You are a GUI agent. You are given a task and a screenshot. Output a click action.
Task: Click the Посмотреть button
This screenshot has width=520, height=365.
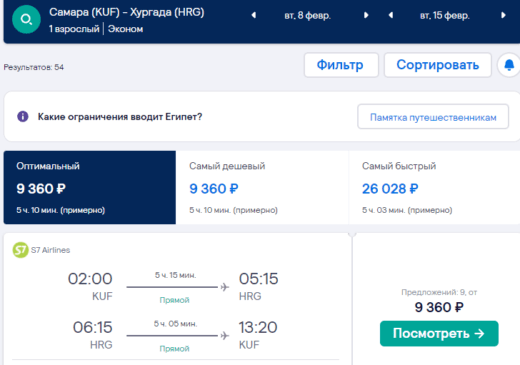[x=439, y=333]
